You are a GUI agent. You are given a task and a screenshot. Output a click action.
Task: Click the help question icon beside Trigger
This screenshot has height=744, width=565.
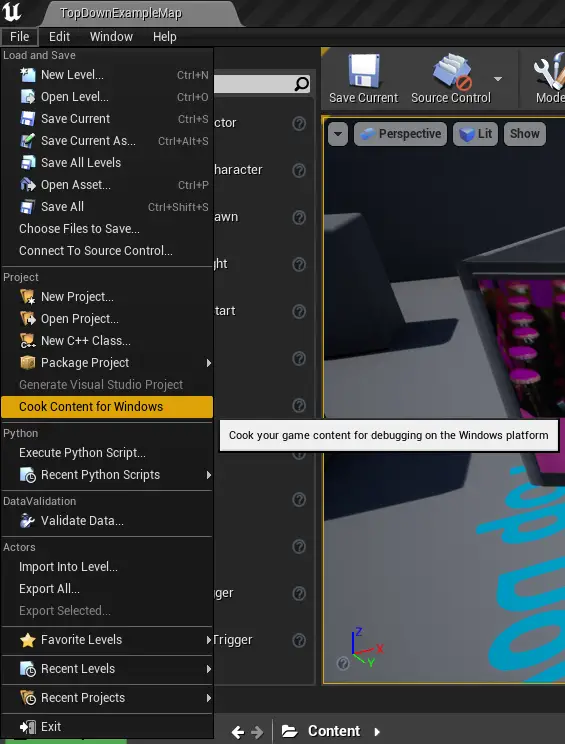coord(299,640)
